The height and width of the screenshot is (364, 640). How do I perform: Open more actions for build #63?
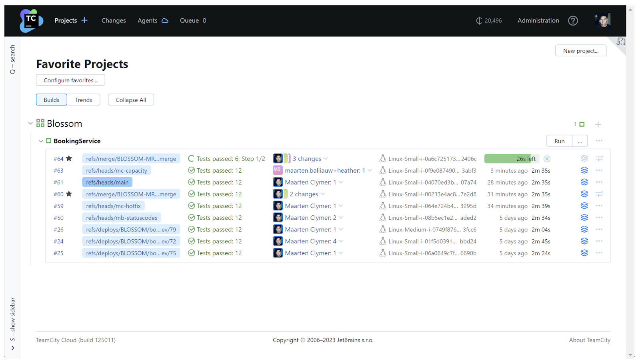coord(599,170)
